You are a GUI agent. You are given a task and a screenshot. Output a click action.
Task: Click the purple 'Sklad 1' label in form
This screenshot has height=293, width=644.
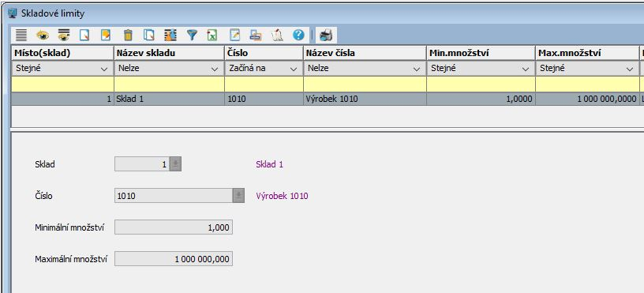269,165
